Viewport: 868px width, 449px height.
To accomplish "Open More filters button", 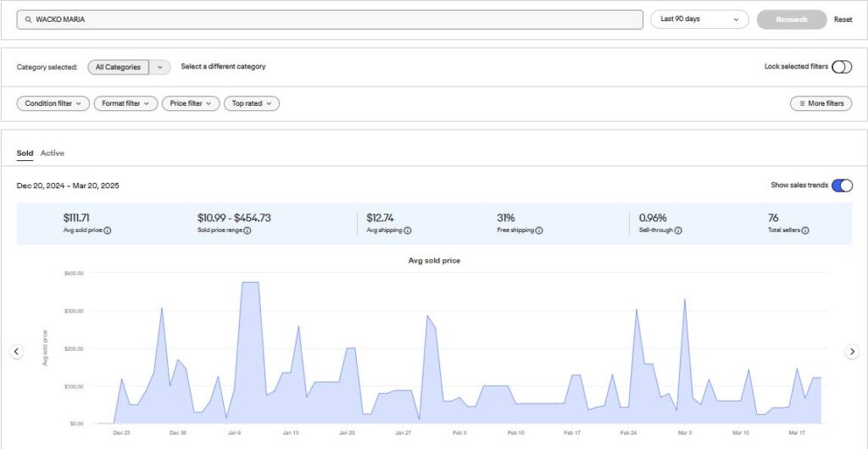I will (821, 103).
